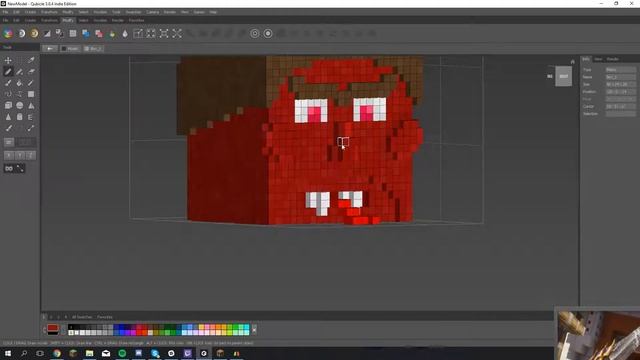Click the red overlapping squares toolbar icon

pos(99,33)
